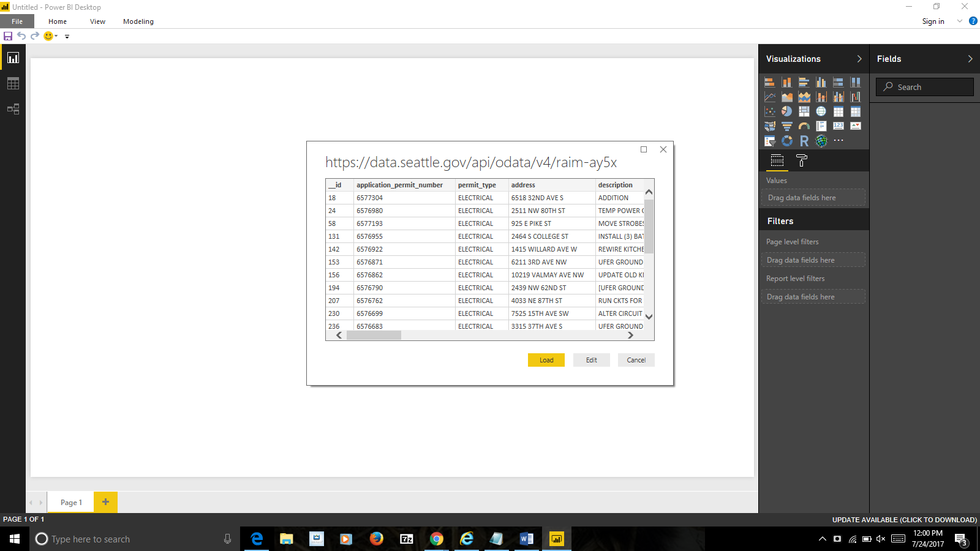Select the R script visual

pos(804,141)
